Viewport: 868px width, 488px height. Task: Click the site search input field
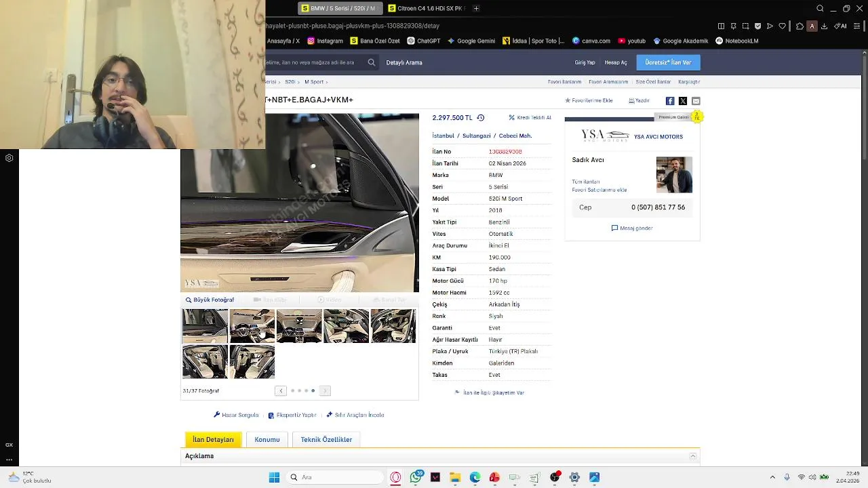coord(315,62)
